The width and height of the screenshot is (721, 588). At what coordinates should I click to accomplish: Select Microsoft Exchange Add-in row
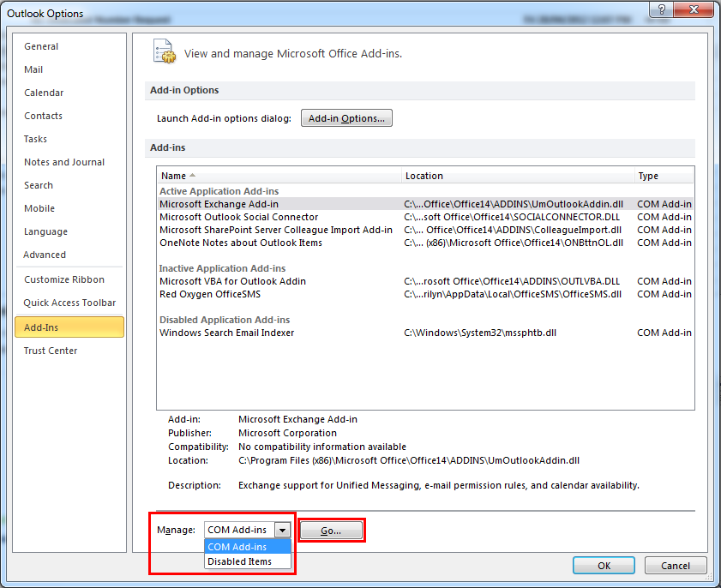pyautogui.click(x=425, y=204)
